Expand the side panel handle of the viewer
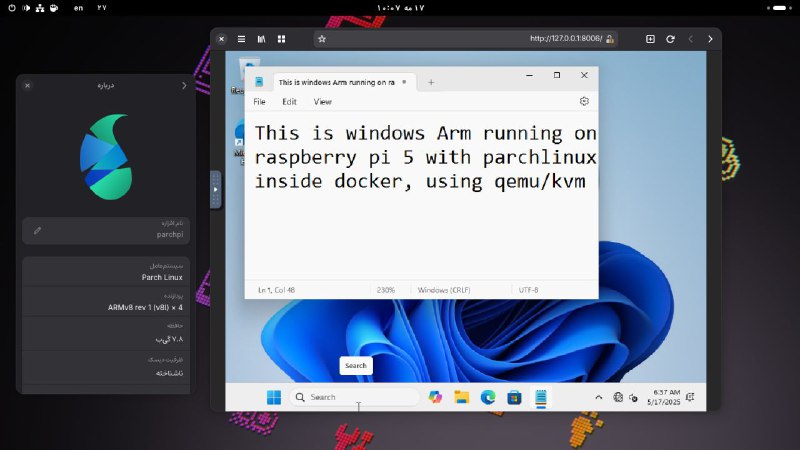This screenshot has height=450, width=800. point(215,189)
